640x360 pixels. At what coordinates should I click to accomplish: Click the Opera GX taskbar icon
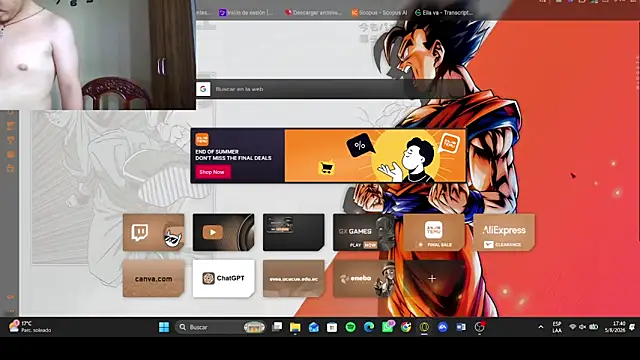(x=424, y=327)
